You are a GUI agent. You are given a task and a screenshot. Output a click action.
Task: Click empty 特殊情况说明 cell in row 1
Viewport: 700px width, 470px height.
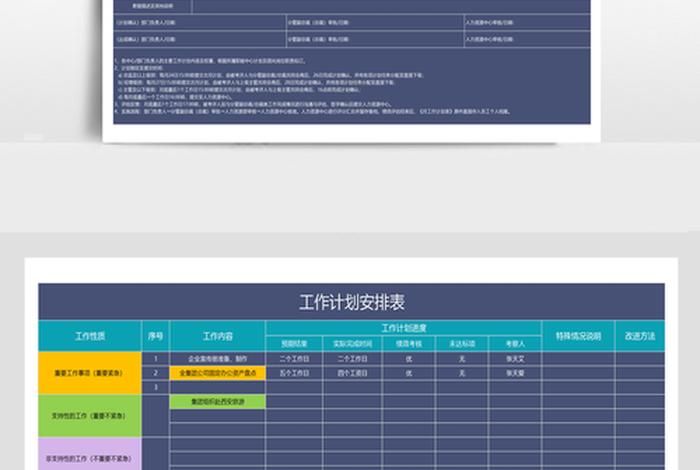point(578,358)
